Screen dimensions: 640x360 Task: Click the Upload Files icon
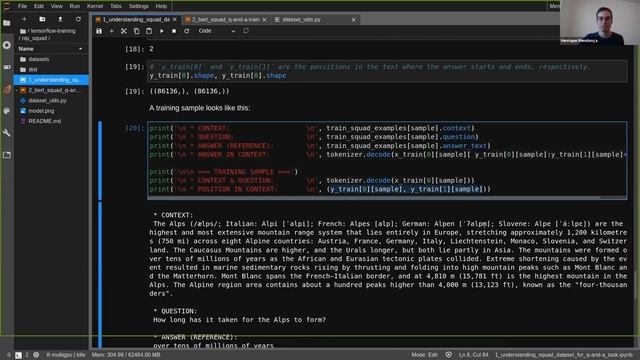coord(60,19)
